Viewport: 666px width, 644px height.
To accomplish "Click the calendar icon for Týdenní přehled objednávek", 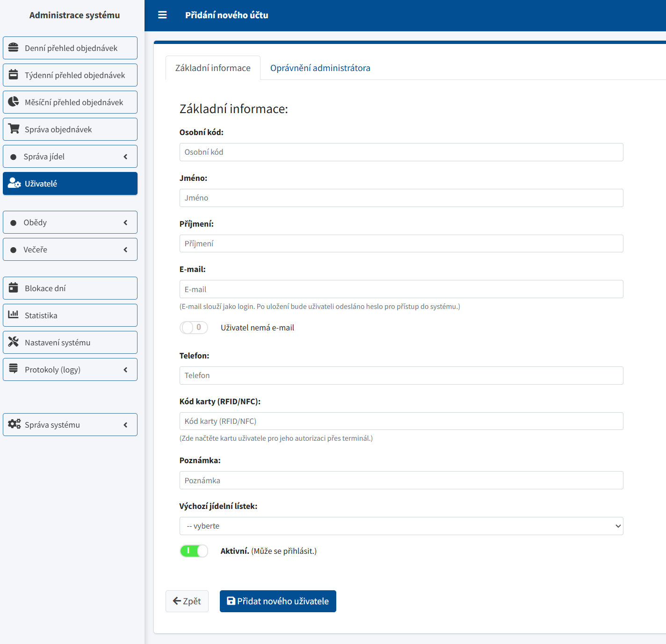I will pyautogui.click(x=14, y=75).
